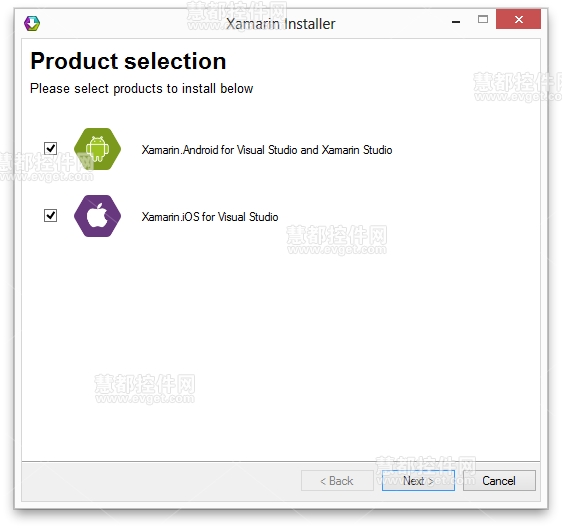Click the Product selection heading
This screenshot has width=562, height=529.
tap(128, 61)
